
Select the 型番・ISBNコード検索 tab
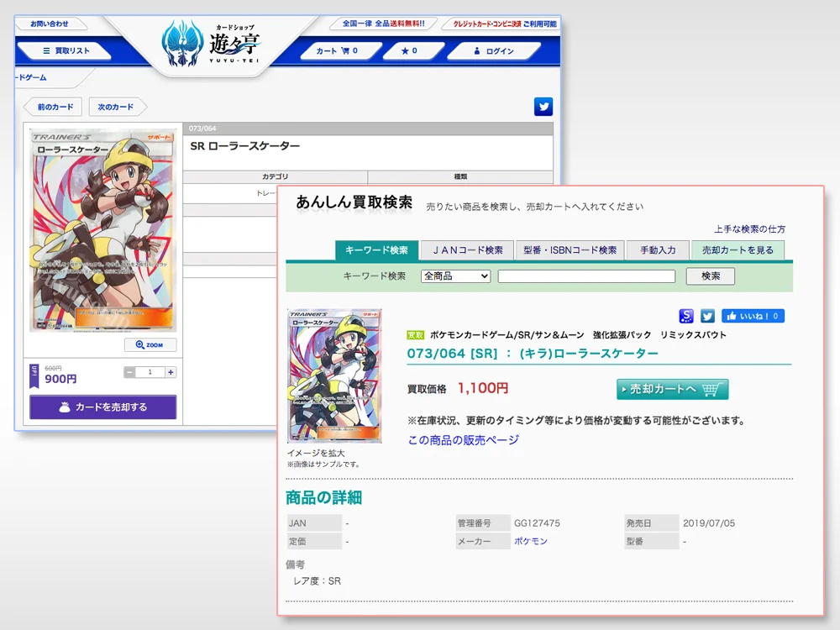click(570, 250)
